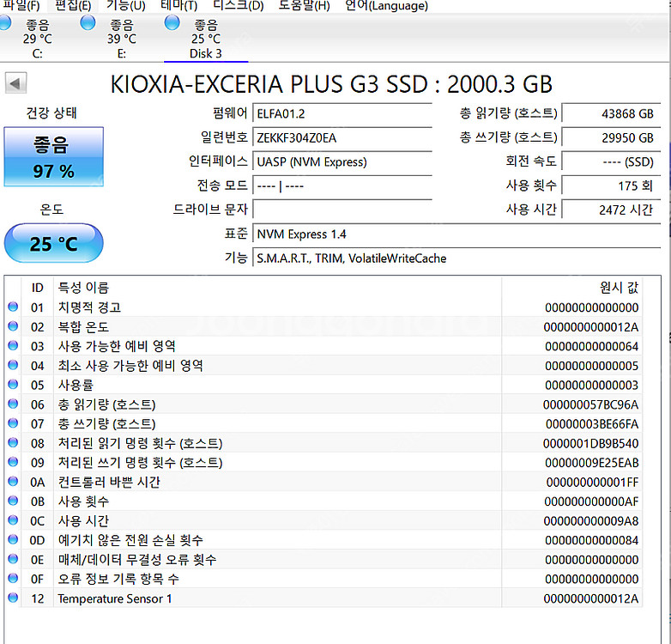Open the 파일(F) menu
This screenshot has width=671, height=644.
pos(21,5)
